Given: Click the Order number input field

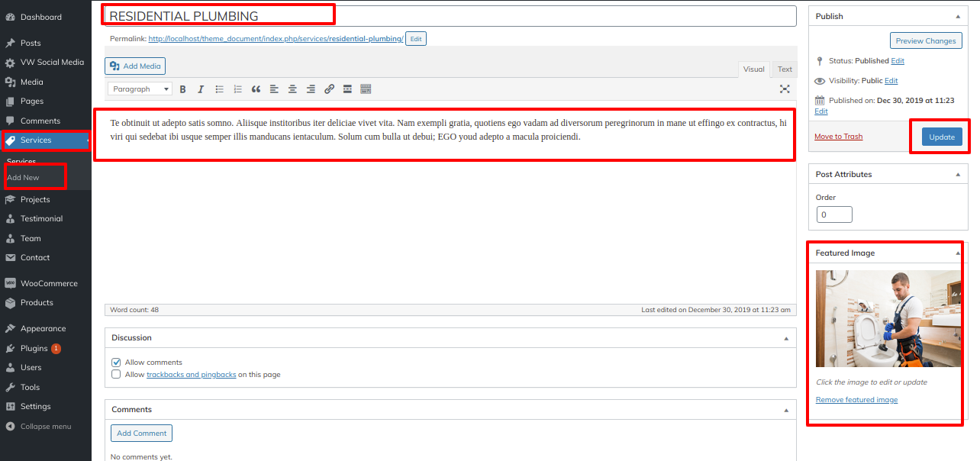Looking at the screenshot, I should coord(833,214).
